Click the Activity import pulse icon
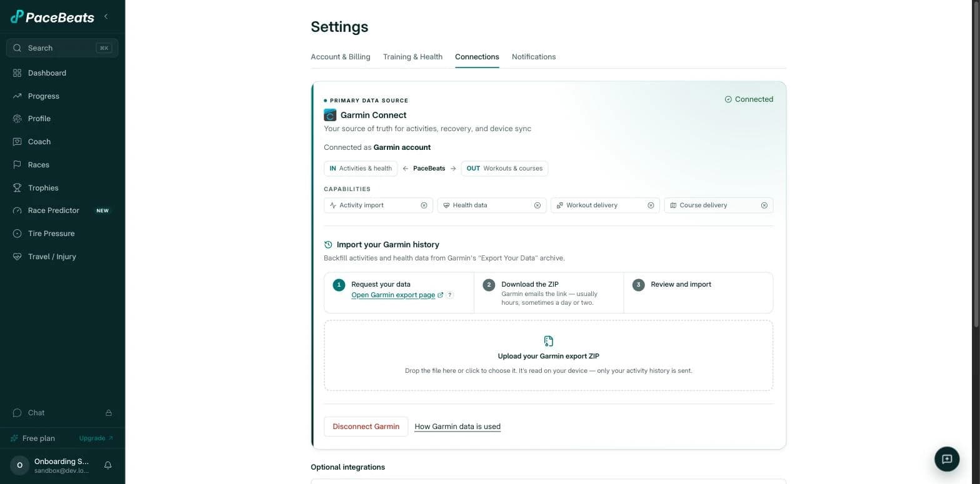The width and height of the screenshot is (980, 484). (333, 205)
